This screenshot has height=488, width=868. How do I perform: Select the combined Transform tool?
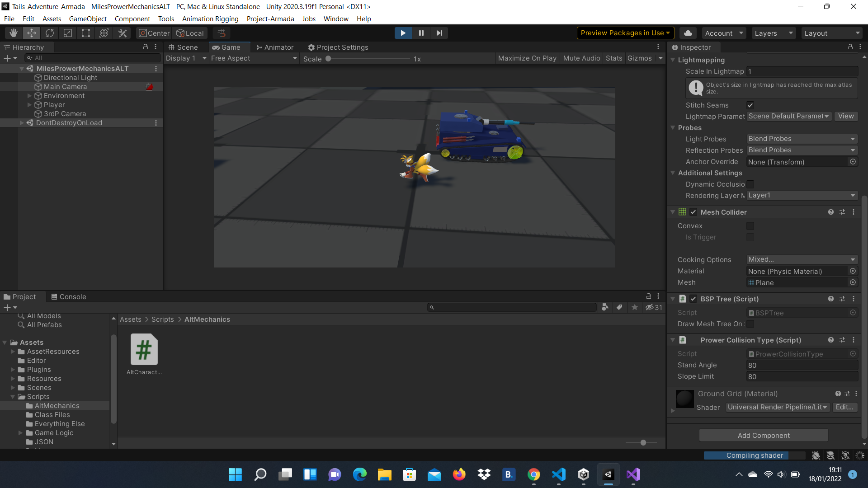(x=104, y=33)
